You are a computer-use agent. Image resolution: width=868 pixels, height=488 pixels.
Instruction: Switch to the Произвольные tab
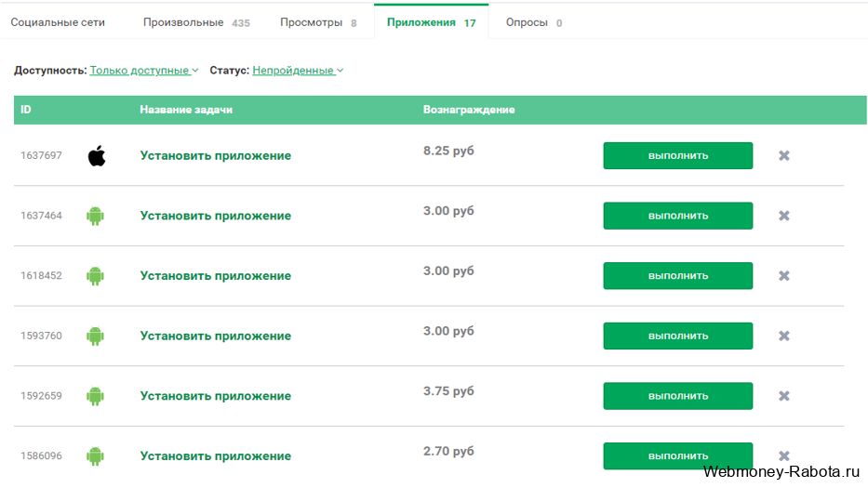tap(196, 22)
